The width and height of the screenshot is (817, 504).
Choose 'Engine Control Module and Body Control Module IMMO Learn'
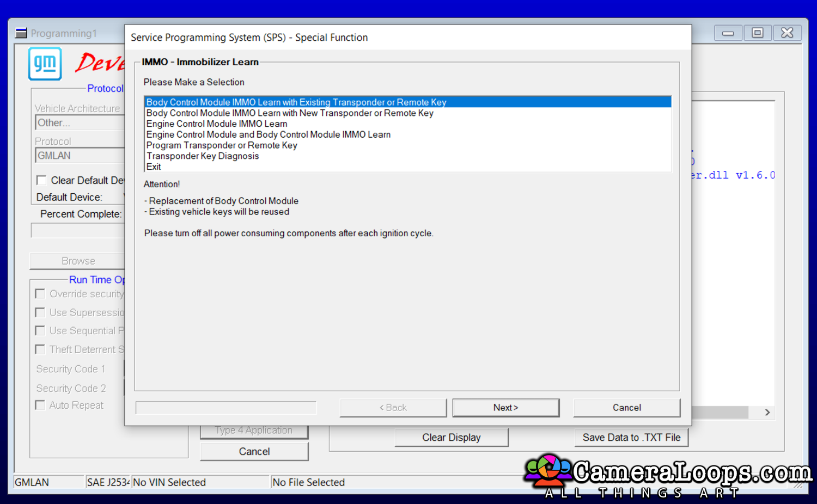[268, 134]
